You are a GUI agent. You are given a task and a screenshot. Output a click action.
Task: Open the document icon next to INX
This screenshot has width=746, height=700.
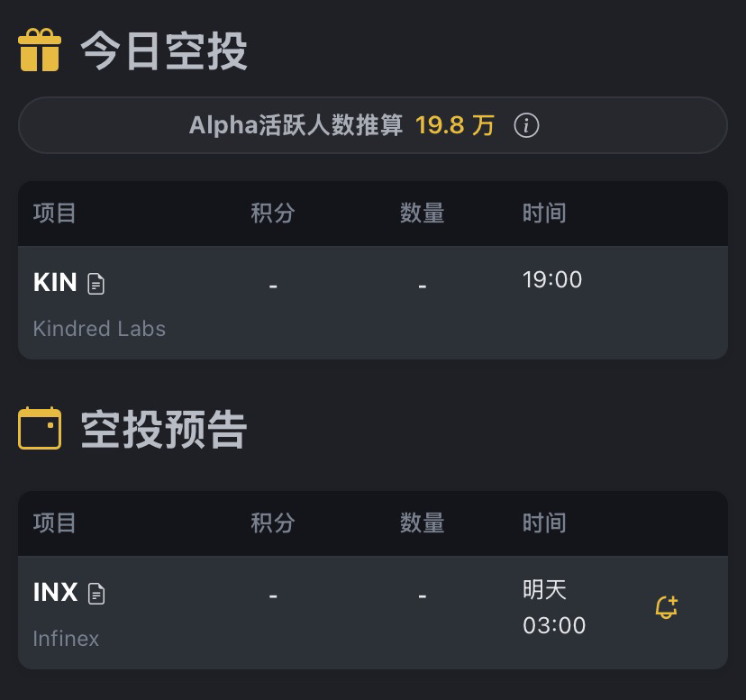(x=96, y=594)
